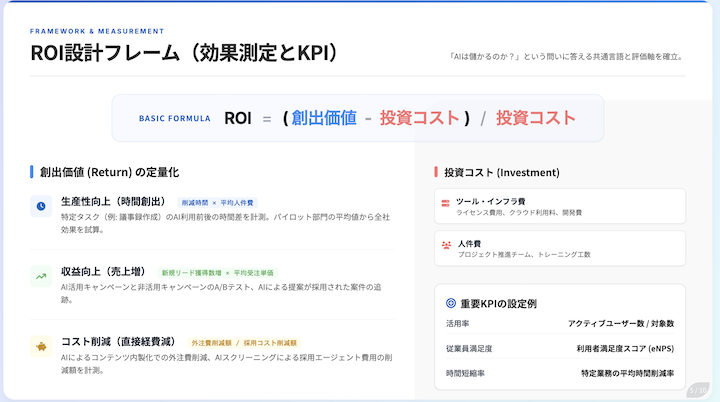Click the ツール・インフラ費 card
The image size is (720, 402).
pyautogui.click(x=560, y=206)
